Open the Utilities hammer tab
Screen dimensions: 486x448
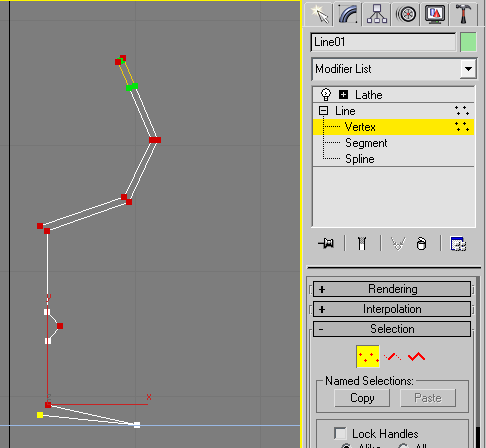click(463, 14)
